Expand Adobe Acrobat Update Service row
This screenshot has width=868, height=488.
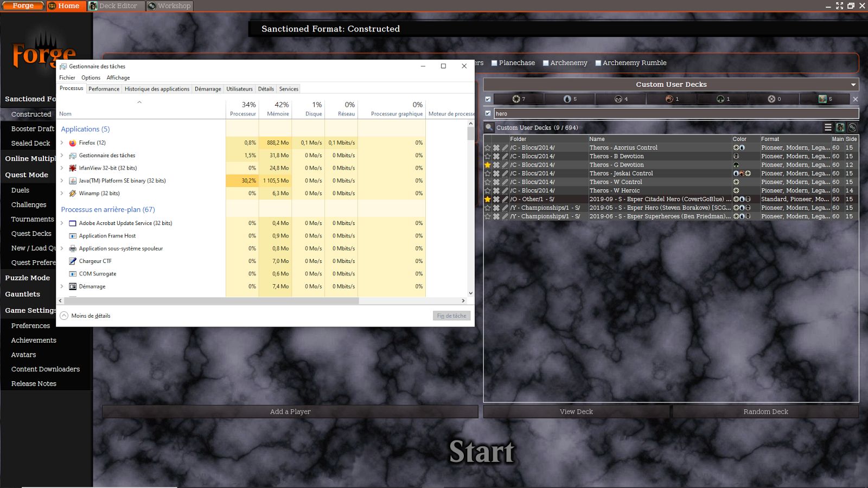point(62,223)
